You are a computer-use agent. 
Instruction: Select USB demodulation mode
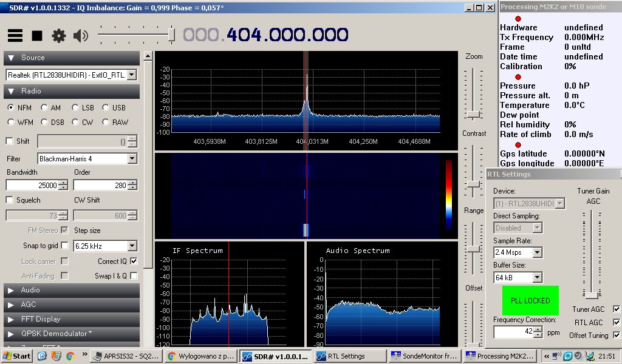point(106,107)
